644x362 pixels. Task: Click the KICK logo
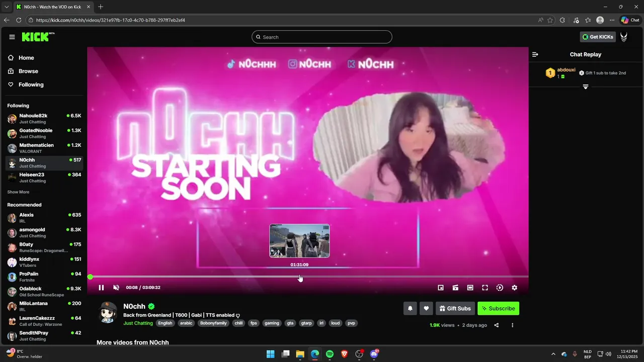(38, 37)
